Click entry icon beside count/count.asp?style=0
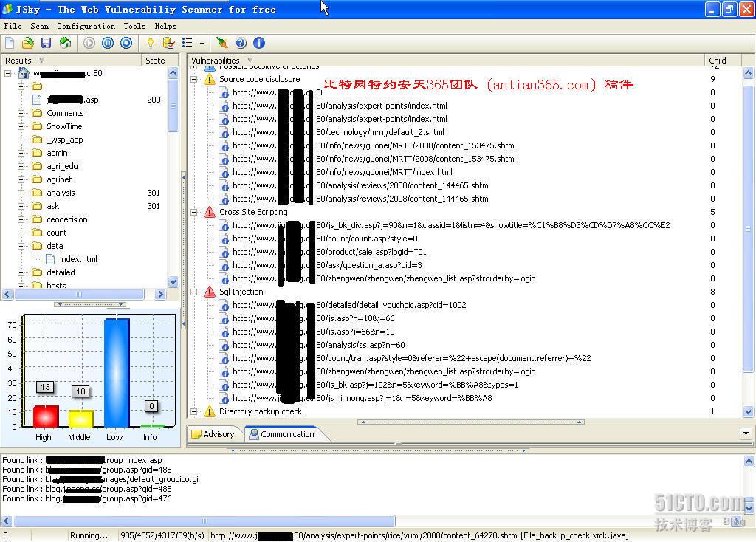Screen dimensions: 756x542 tap(224, 239)
